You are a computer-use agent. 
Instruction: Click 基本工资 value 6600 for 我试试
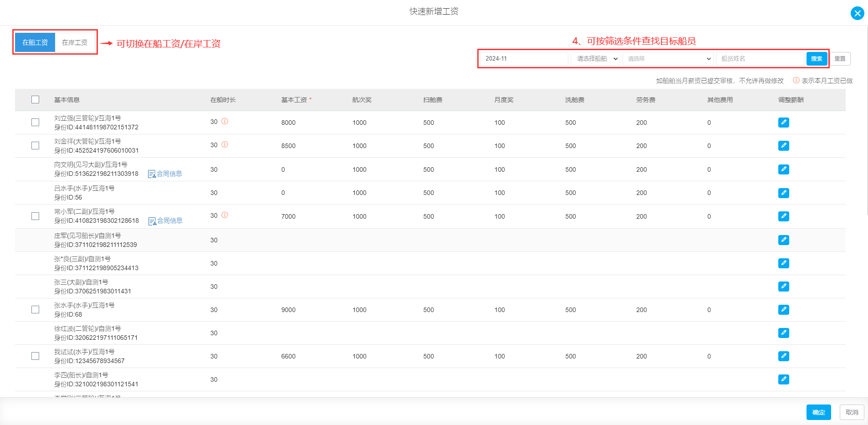tap(288, 356)
